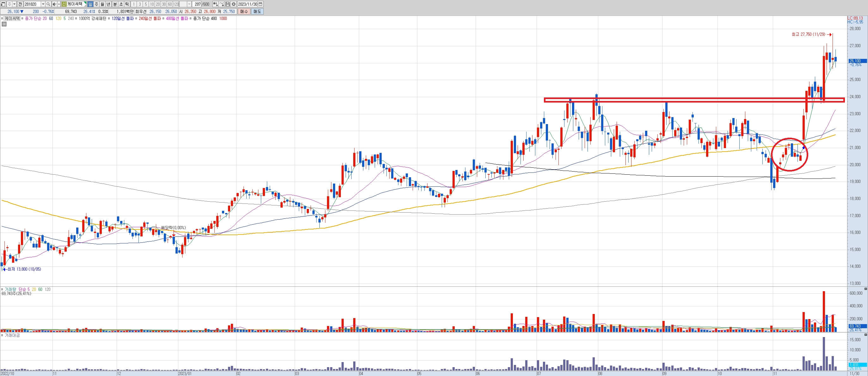Switch to the 월 (monthly) period tab
Screen dimensions: 868x376
pyautogui.click(x=102, y=4)
